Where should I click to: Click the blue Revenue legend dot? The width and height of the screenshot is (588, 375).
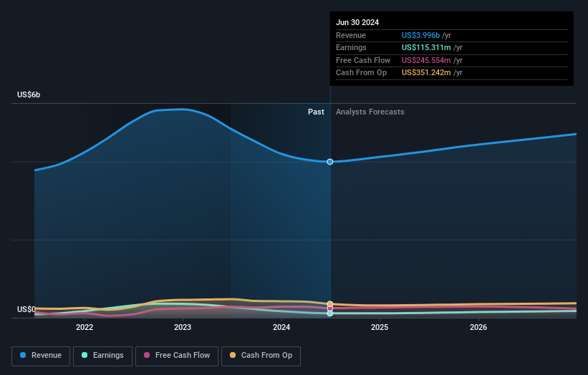[x=23, y=355]
